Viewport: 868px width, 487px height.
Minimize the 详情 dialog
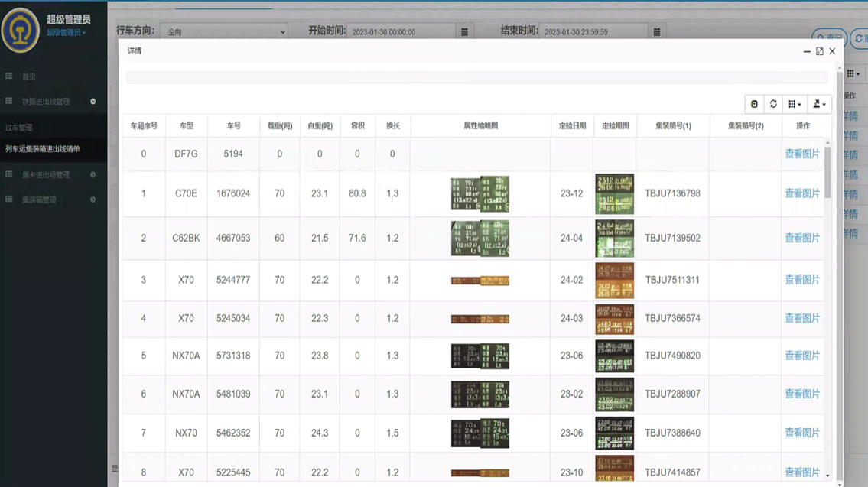click(x=807, y=51)
